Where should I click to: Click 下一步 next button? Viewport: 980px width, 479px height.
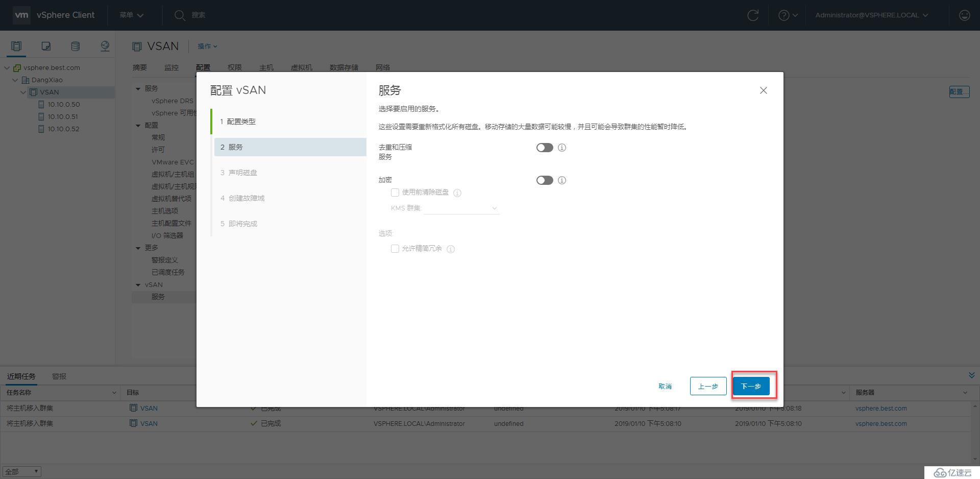click(751, 386)
